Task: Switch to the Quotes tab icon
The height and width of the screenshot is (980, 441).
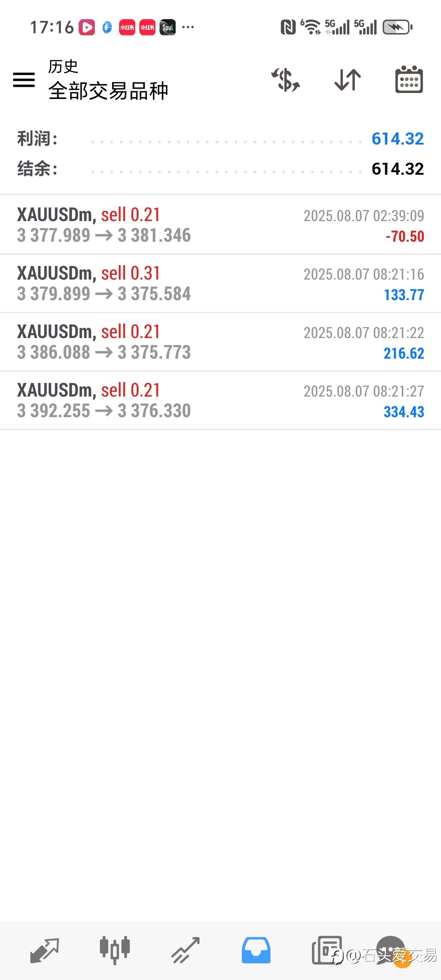Action: point(44,951)
